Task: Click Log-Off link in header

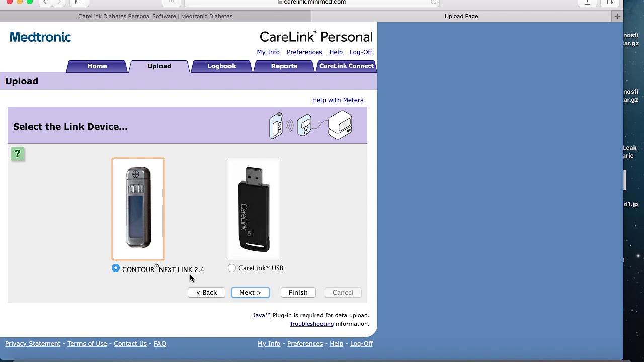Action: pyautogui.click(x=361, y=52)
